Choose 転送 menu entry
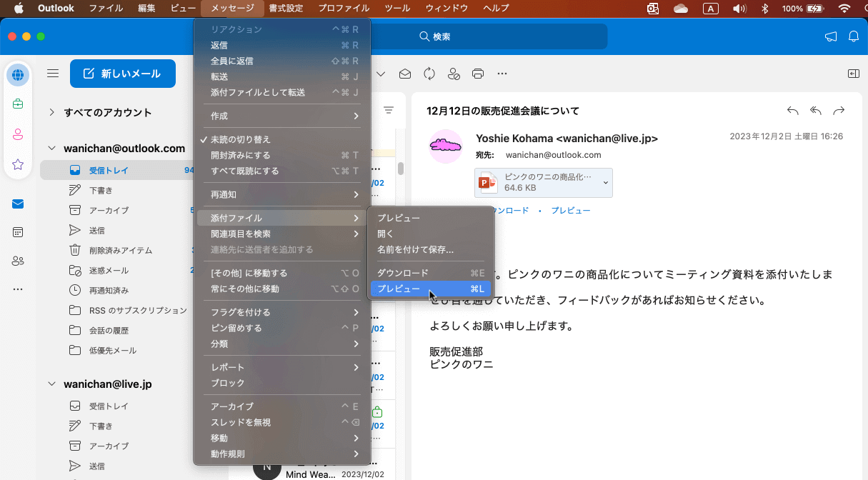The height and width of the screenshot is (480, 868). coord(282,76)
